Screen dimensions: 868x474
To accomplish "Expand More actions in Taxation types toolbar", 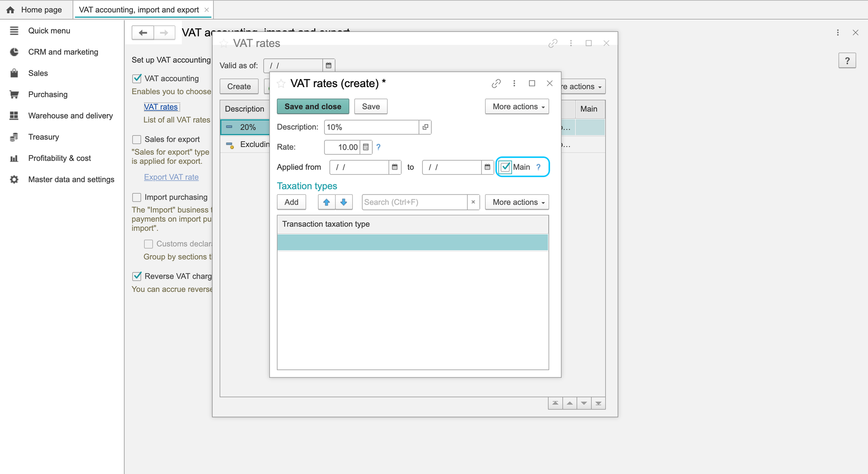I will click(517, 202).
